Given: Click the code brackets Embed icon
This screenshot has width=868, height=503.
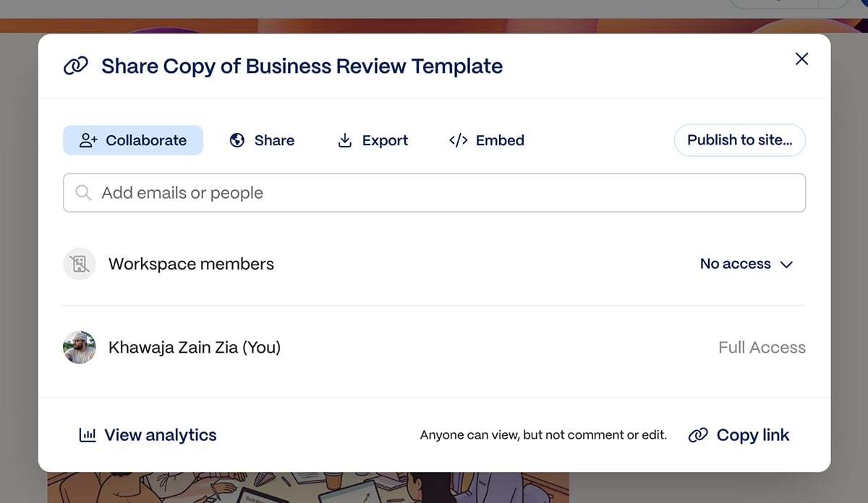Looking at the screenshot, I should click(459, 140).
